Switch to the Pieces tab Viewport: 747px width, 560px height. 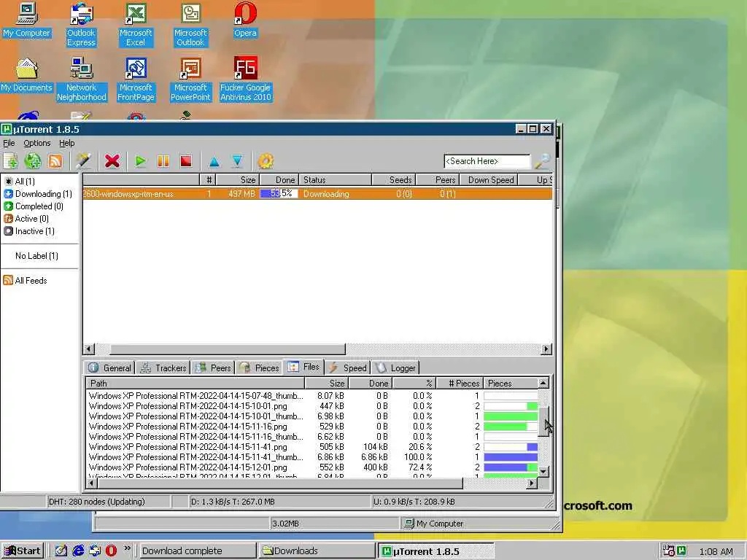[x=260, y=367]
